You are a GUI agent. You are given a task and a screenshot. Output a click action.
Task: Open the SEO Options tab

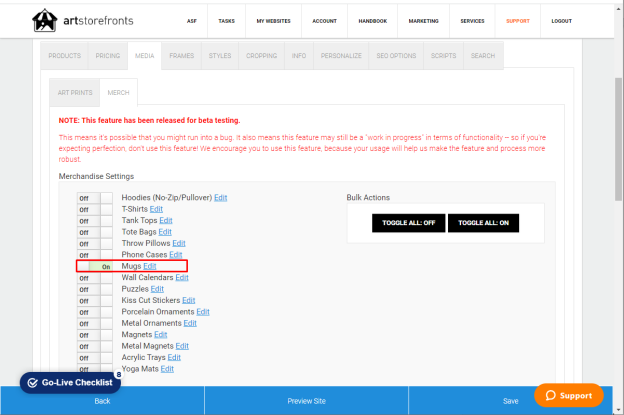(x=396, y=56)
